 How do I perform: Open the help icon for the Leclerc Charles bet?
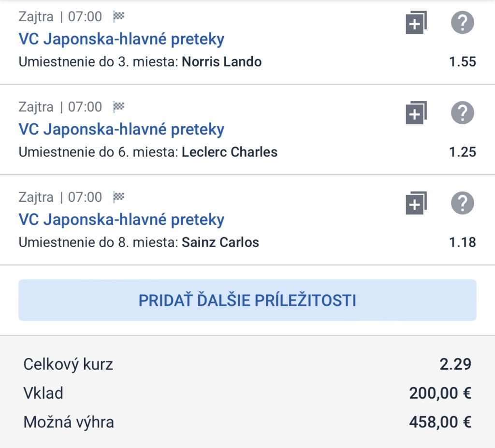click(463, 113)
